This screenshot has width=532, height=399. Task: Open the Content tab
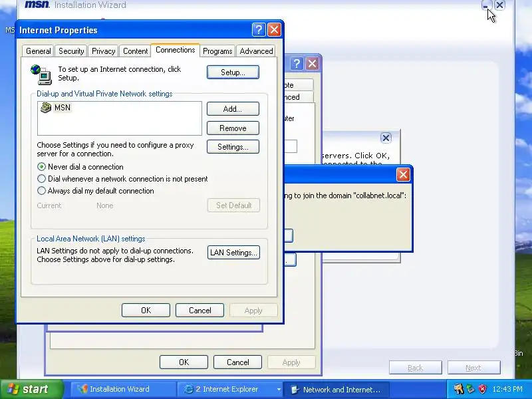[x=136, y=51]
